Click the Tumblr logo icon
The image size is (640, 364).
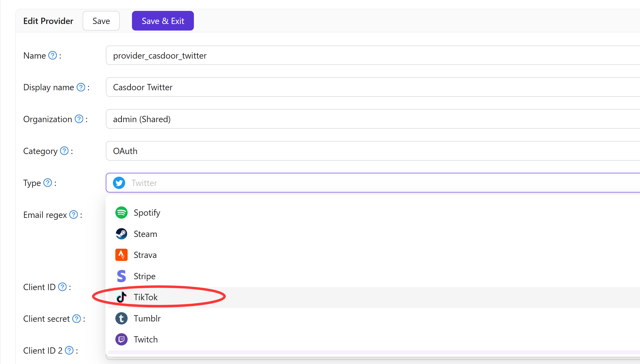[121, 318]
